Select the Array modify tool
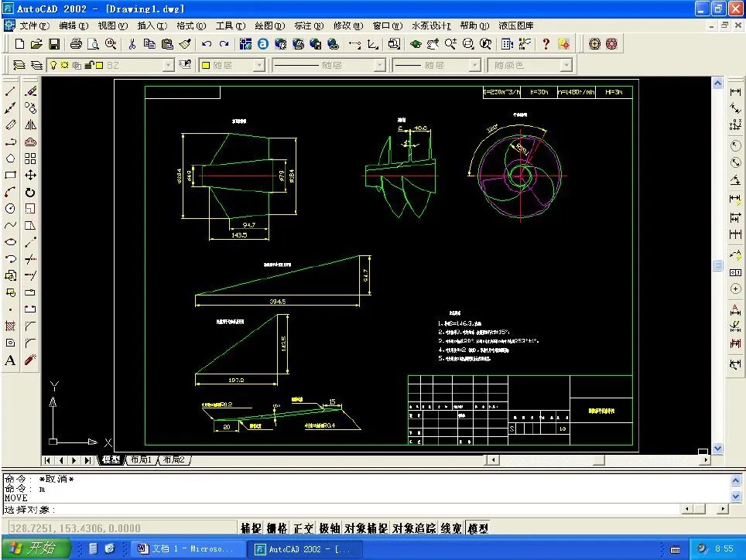Viewport: 746px width, 560px height. pos(30,159)
